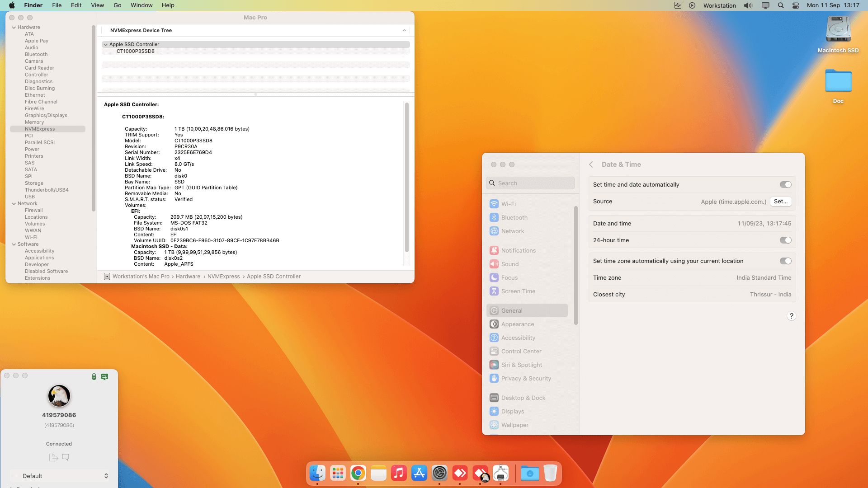The image size is (868, 488).
Task: Click the Bluetooth icon in the Settings sidebar
Action: [494, 217]
